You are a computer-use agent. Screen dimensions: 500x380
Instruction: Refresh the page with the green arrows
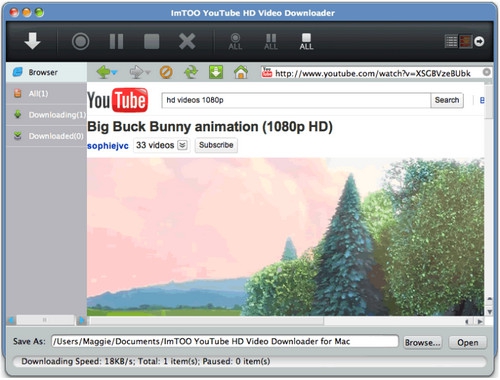click(191, 72)
